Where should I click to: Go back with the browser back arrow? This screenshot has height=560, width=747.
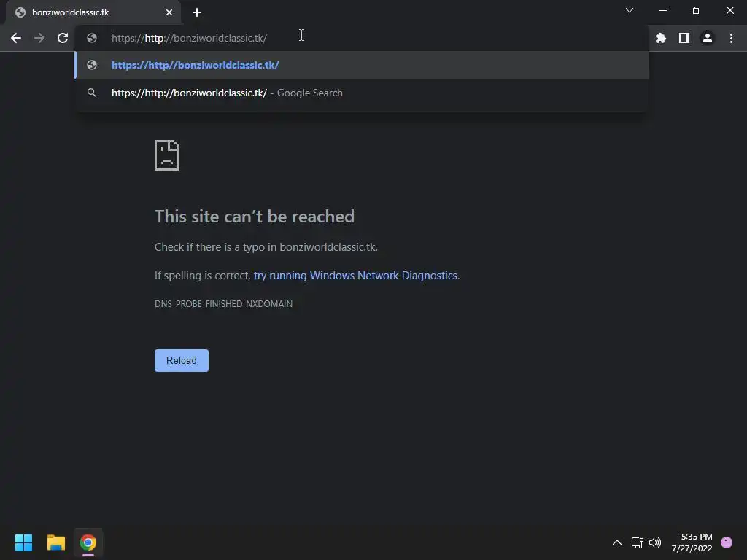16,38
